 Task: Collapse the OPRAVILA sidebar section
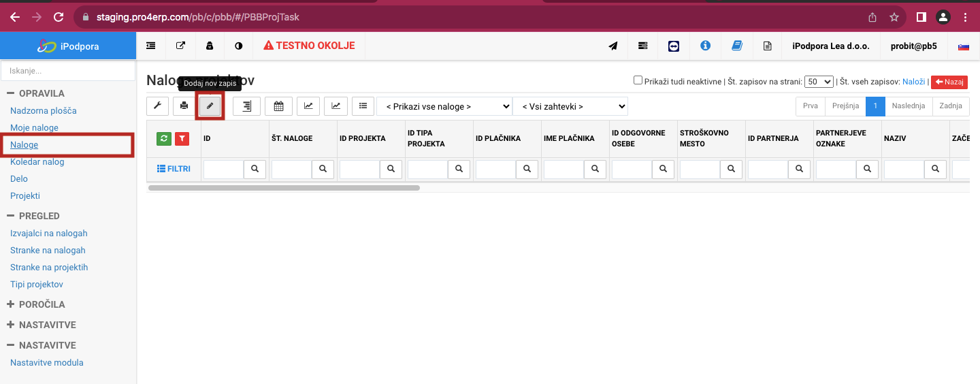click(35, 93)
